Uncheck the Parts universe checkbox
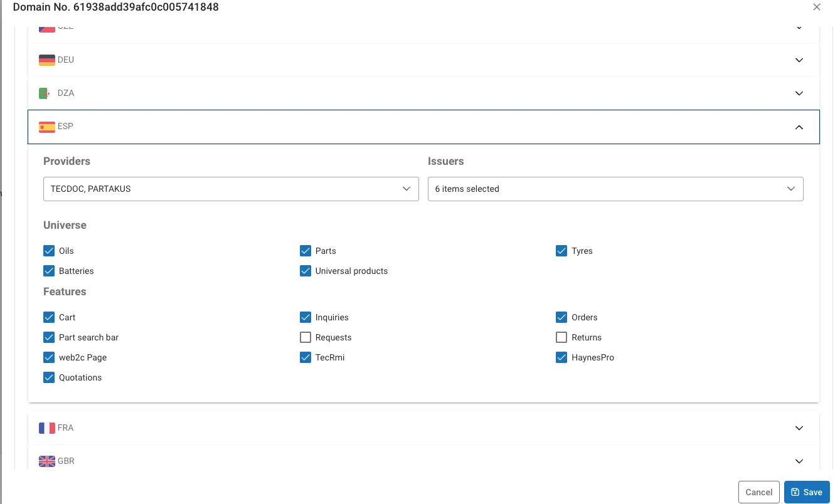Image resolution: width=840 pixels, height=504 pixels. click(x=306, y=251)
